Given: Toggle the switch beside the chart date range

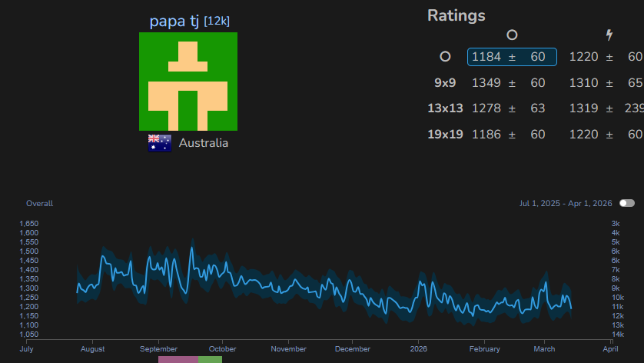Looking at the screenshot, I should [627, 203].
